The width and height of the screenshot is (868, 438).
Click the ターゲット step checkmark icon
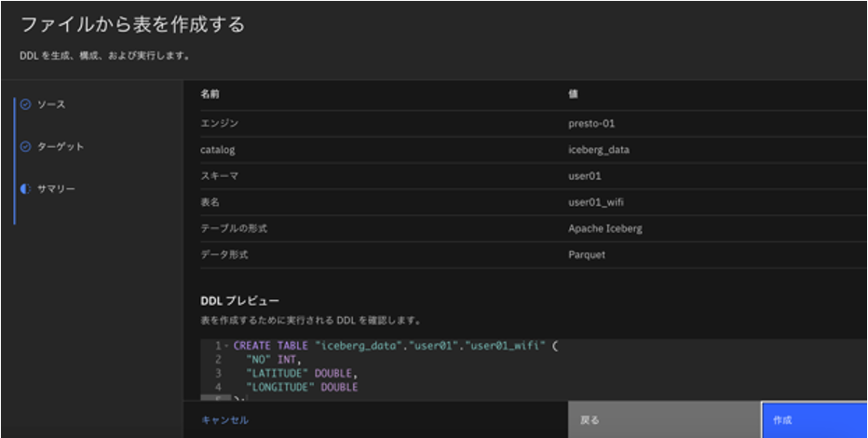pos(25,146)
